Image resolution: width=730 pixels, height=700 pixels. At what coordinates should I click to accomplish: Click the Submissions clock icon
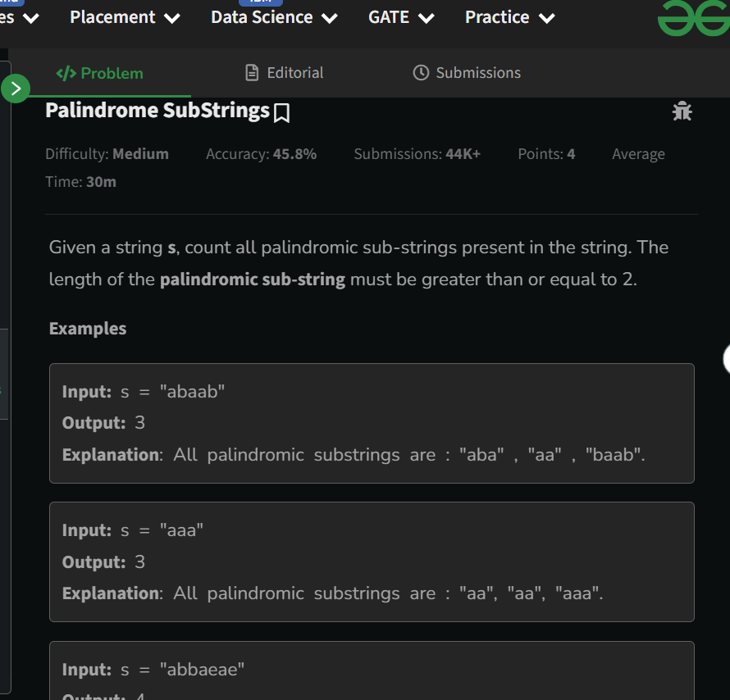point(421,73)
